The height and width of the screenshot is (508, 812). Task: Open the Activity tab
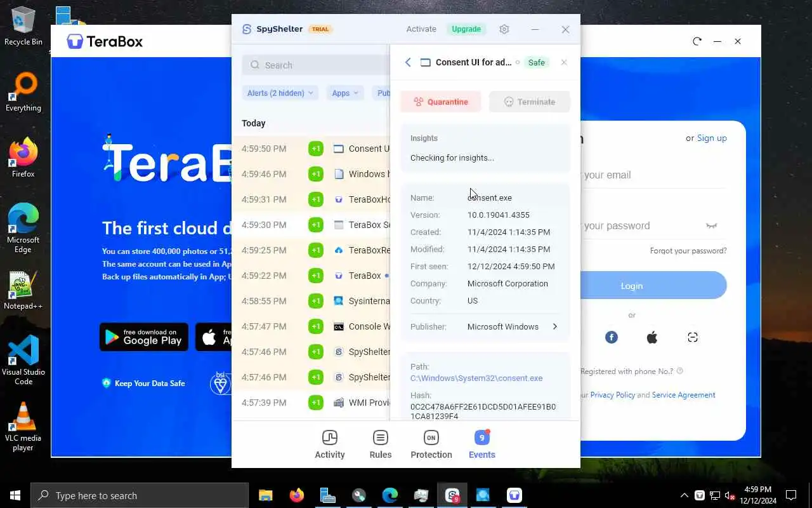click(x=330, y=444)
